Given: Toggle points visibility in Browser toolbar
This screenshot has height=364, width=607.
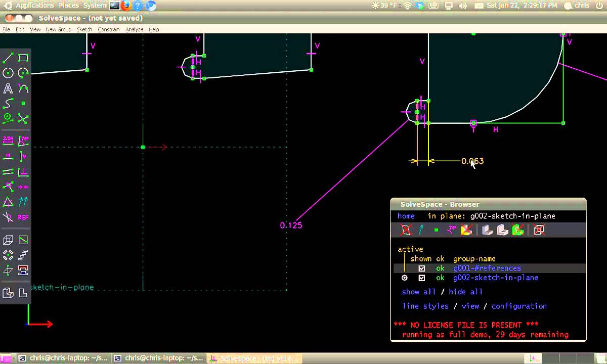Looking at the screenshot, I should tap(436, 230).
